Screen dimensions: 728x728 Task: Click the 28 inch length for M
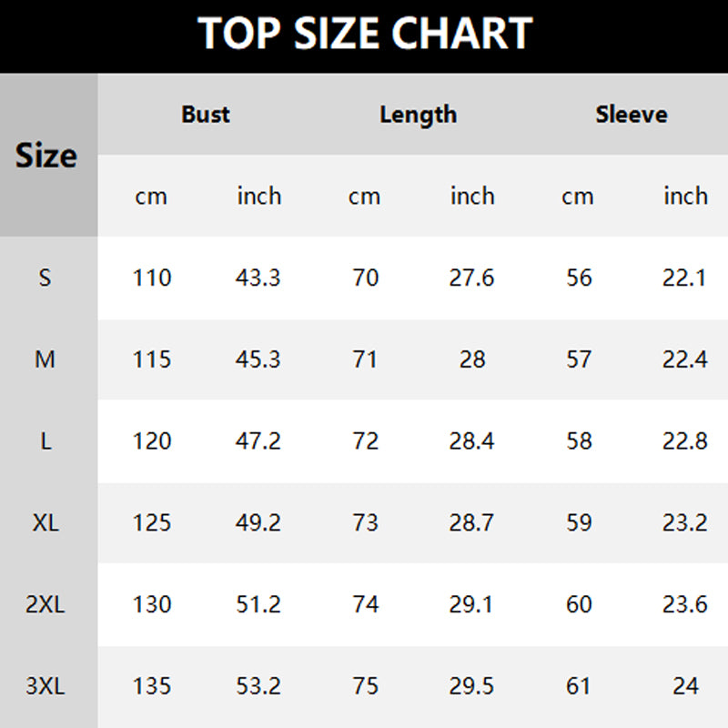pos(472,359)
